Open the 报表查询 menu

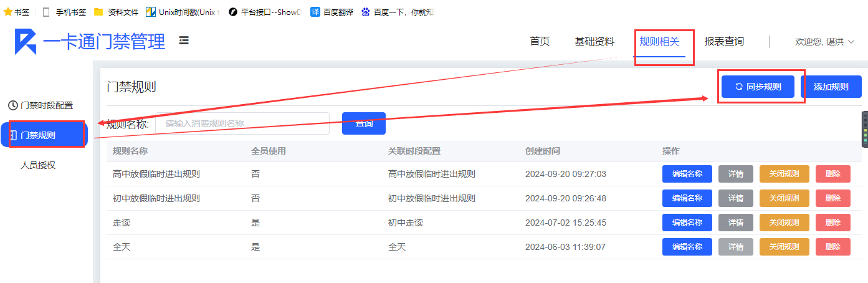[x=724, y=42]
